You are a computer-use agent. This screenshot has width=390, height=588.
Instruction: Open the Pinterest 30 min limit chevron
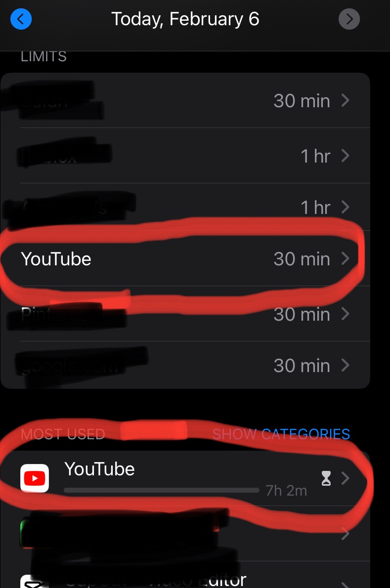[346, 314]
